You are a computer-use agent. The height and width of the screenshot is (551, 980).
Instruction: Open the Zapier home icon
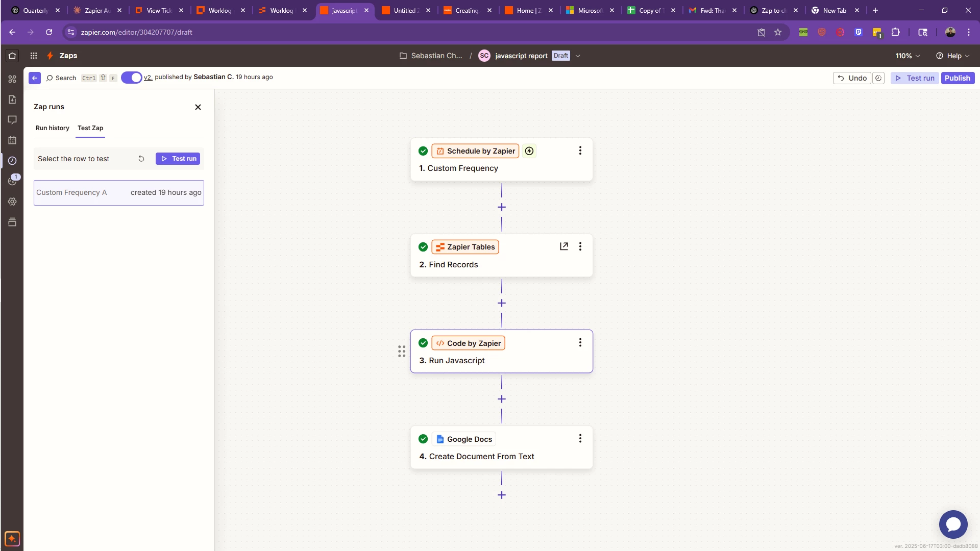12,56
